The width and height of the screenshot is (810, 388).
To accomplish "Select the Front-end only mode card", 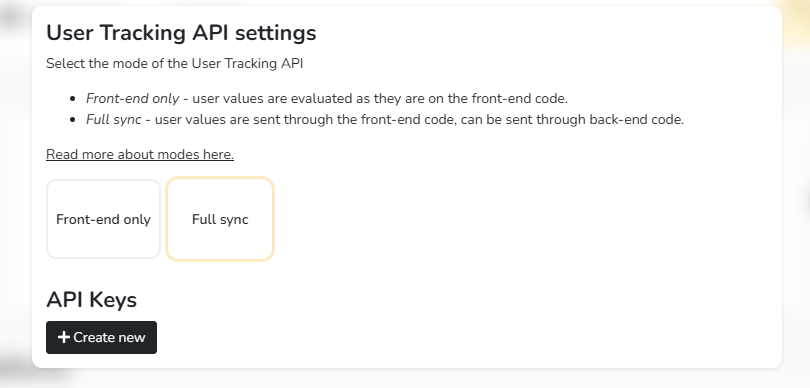I will [x=103, y=219].
